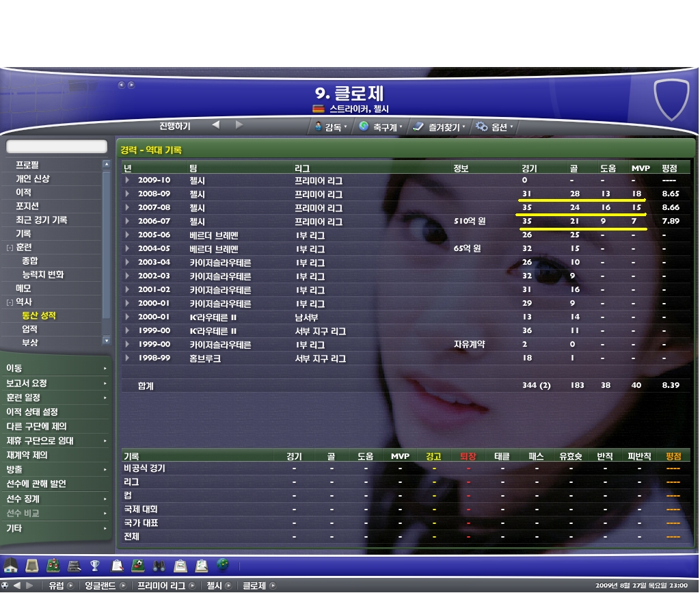Click the search input field at top left
Image resolution: width=700 pixels, height=593 pixels.
tap(56, 146)
